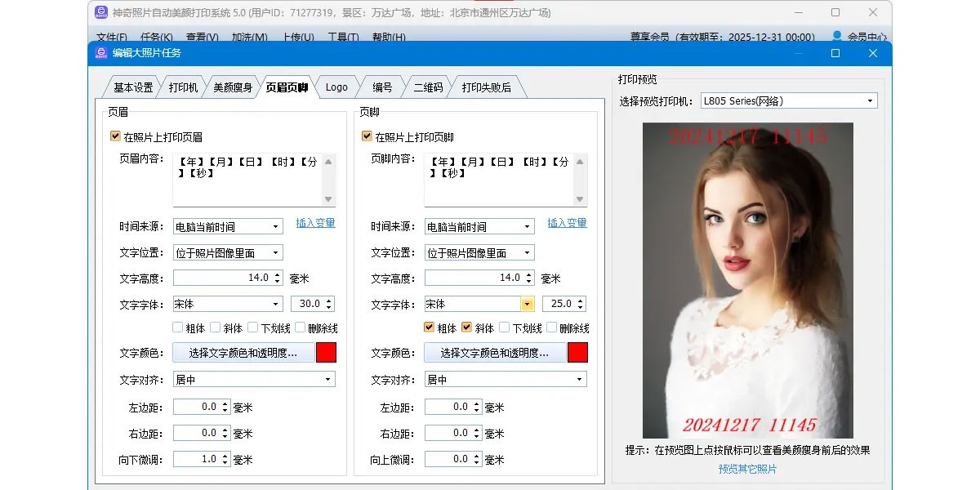Click the 页眉 插入变量 link
Viewport: 980px width, 490px height.
click(315, 223)
